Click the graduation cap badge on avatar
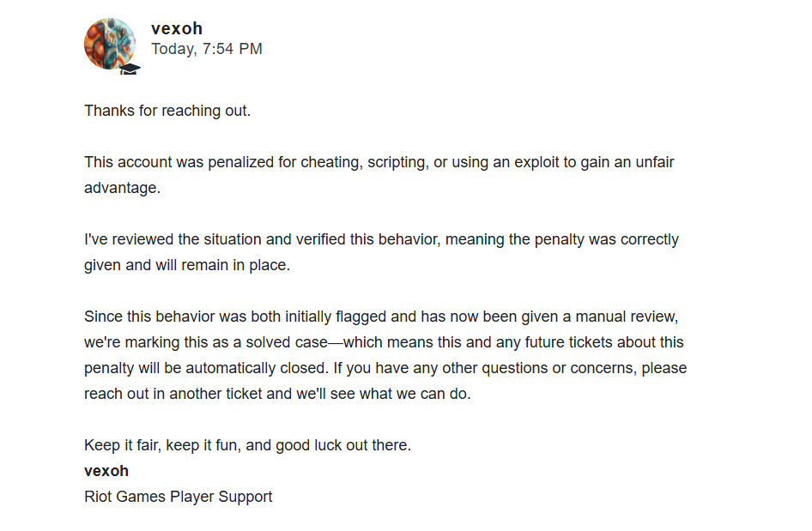This screenshot has width=812, height=531. click(130, 69)
